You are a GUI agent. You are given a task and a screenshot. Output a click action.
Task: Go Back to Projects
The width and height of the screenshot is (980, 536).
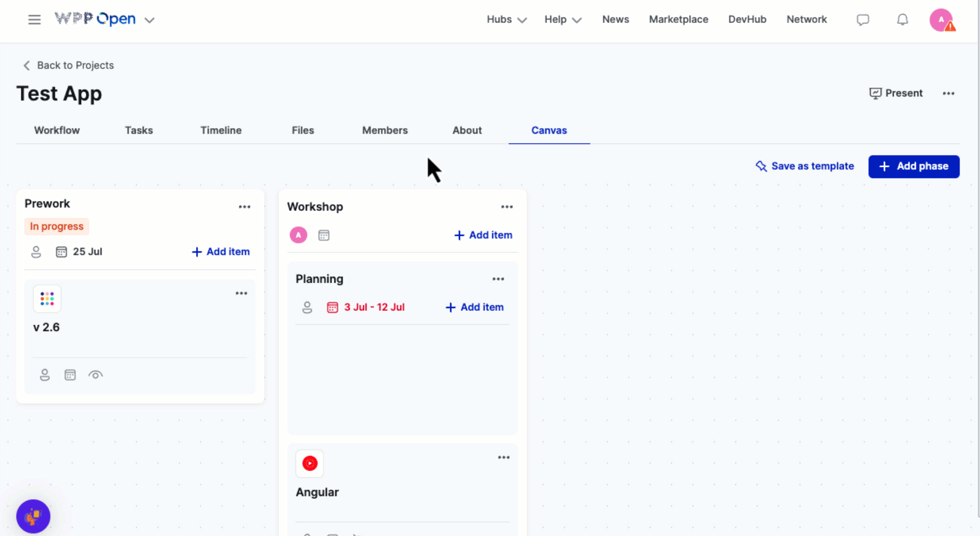(x=69, y=65)
